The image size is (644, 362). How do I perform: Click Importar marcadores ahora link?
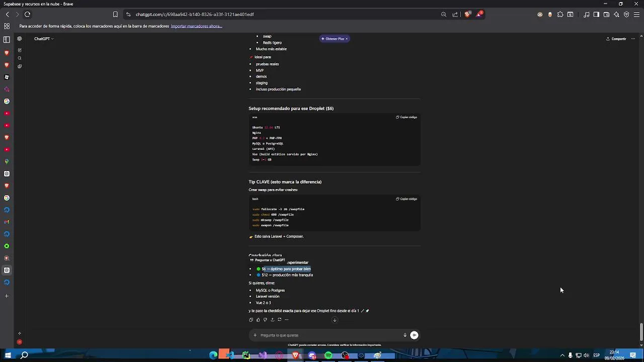[x=196, y=26]
